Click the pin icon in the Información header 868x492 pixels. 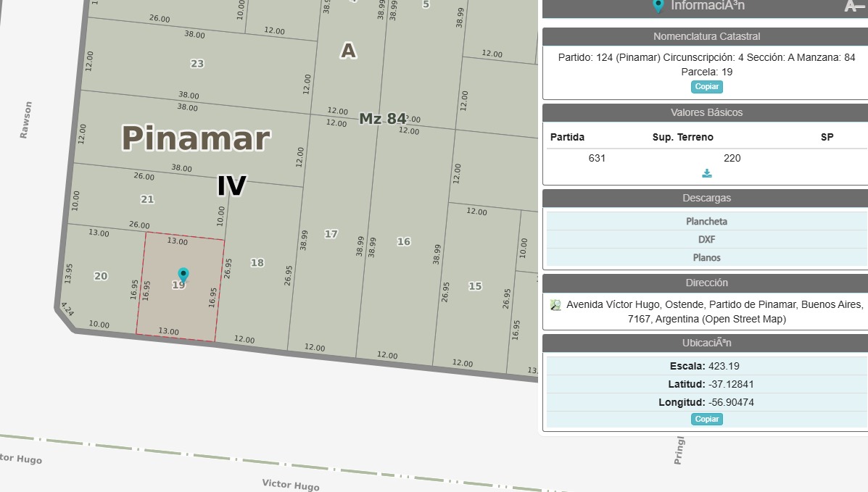658,6
